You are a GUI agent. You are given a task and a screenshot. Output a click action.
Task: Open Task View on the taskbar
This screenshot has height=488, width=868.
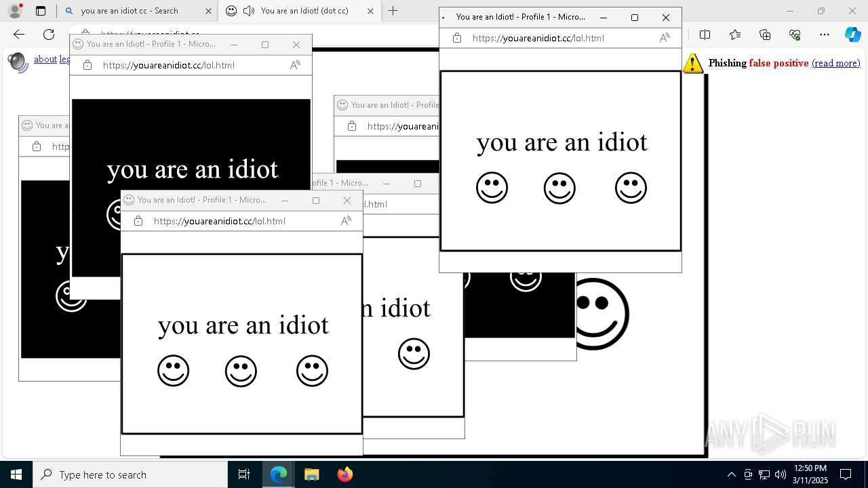click(x=244, y=474)
